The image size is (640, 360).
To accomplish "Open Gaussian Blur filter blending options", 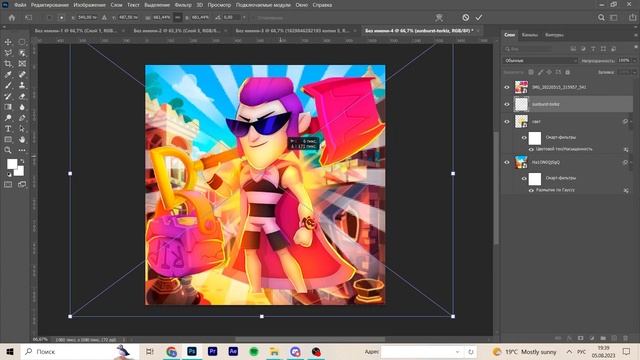I will click(x=626, y=191).
